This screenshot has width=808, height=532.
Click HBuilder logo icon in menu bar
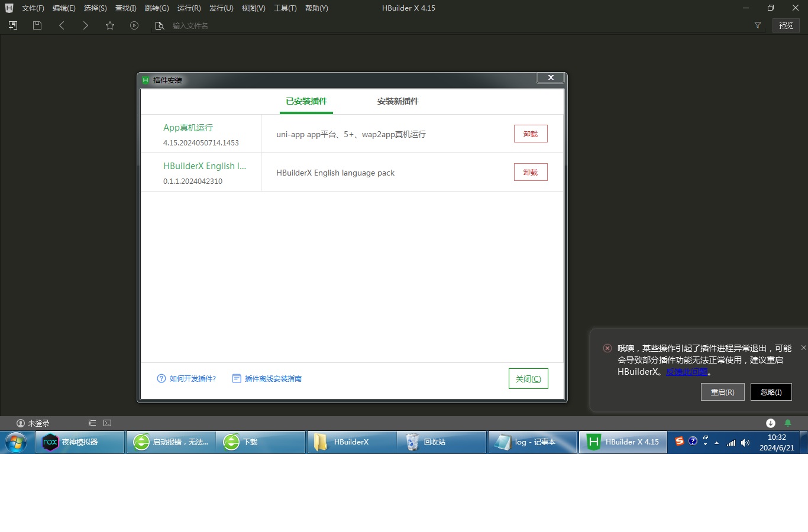(x=9, y=8)
